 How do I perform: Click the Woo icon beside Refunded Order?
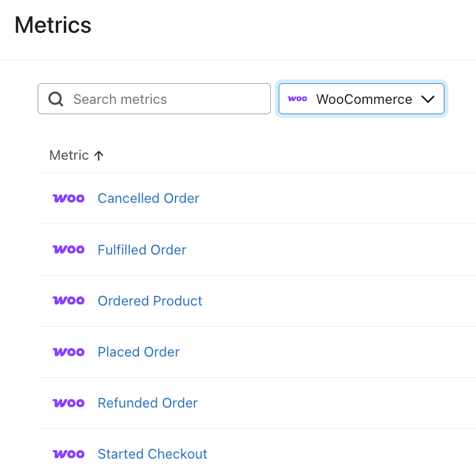[69, 403]
